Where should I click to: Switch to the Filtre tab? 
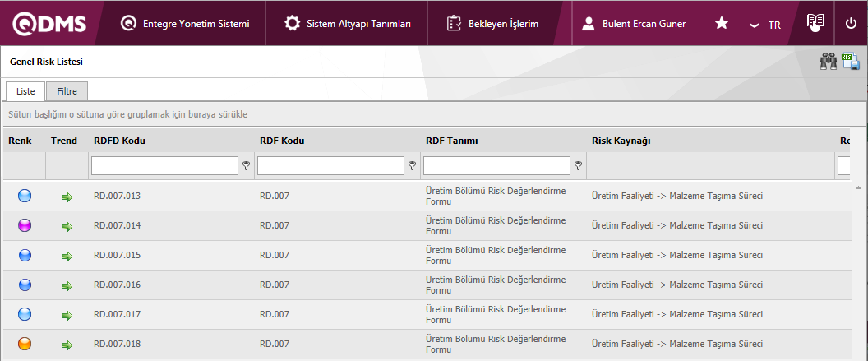tap(67, 91)
